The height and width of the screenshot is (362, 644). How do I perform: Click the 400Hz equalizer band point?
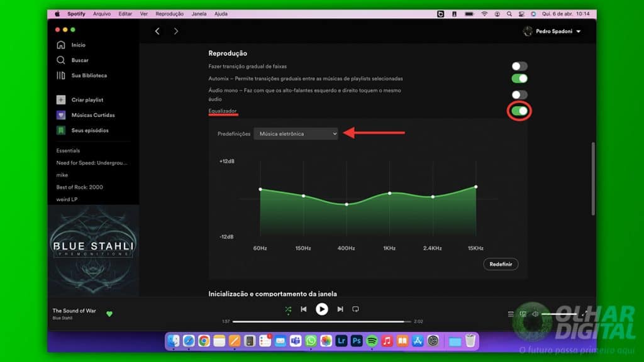[x=347, y=204]
